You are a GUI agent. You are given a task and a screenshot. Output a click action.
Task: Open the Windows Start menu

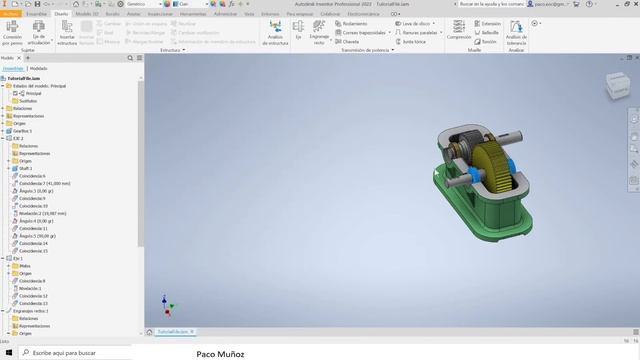coord(9,353)
